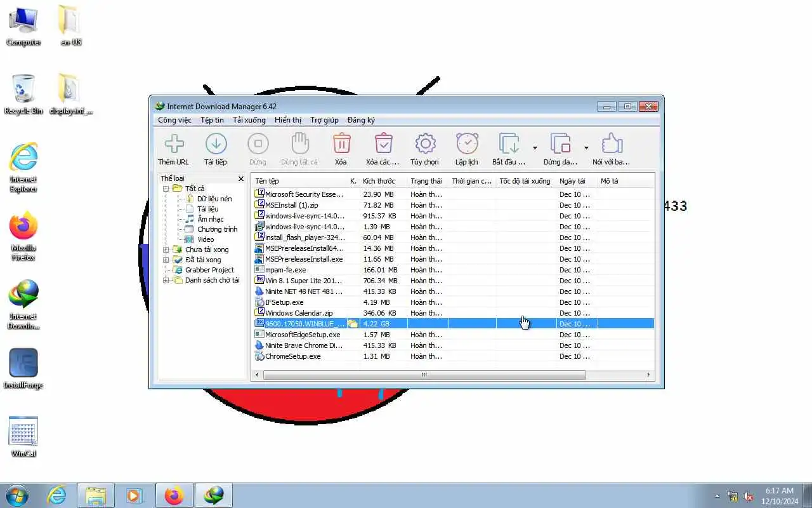Viewport: 812px width, 508px height.
Task: Expand the Đã tải xong node
Action: click(x=166, y=260)
